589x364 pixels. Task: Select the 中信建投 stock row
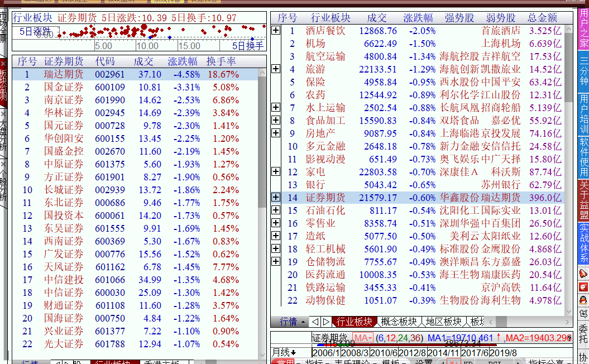135,280
